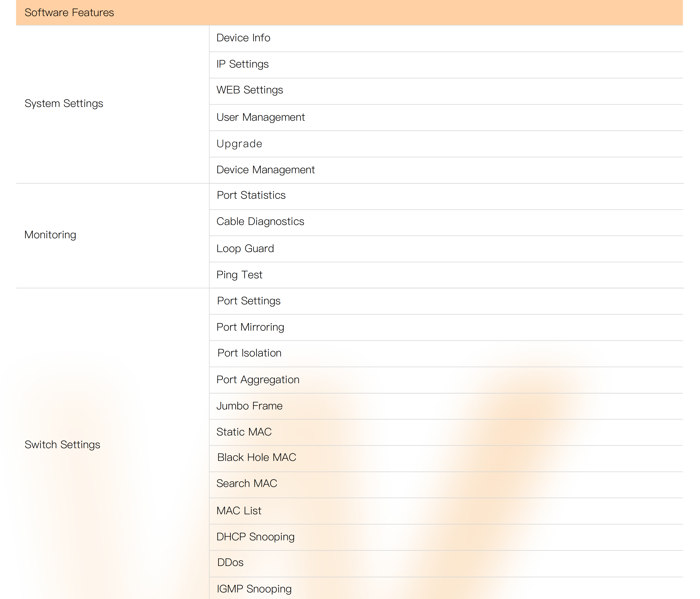This screenshot has height=599, width=700.
Task: Click the DHCP Snooping row
Action: tap(255, 537)
